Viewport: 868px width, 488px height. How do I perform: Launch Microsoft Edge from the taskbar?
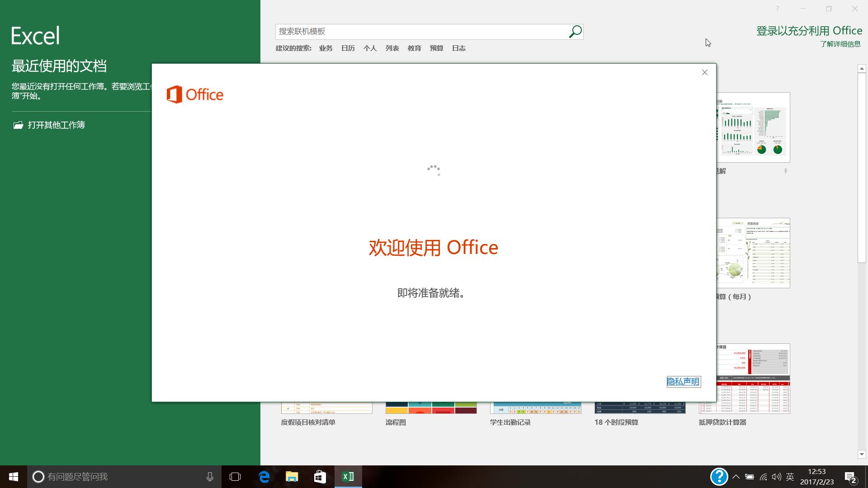(x=264, y=476)
